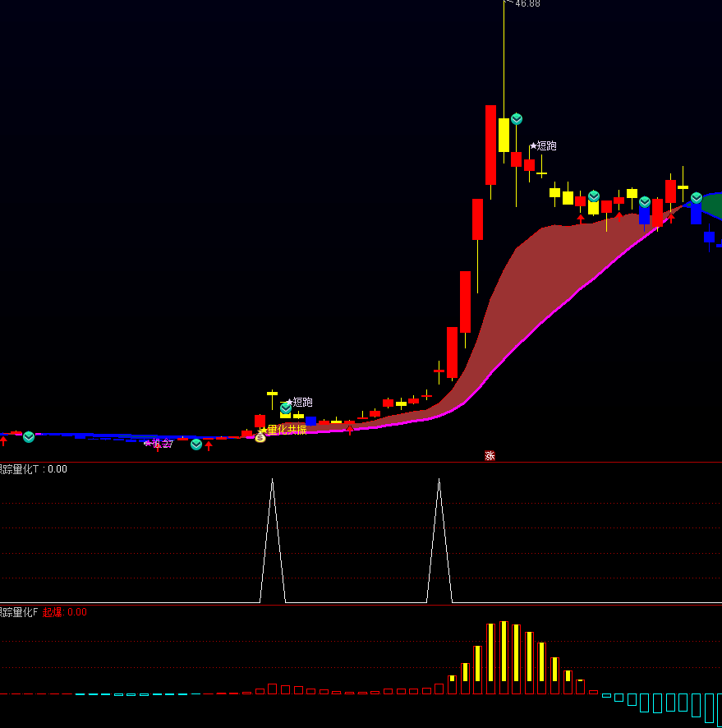Viewport: 722px width, 728px height.
Task: Click the teal chevron marker at far left
Action: click(x=29, y=437)
